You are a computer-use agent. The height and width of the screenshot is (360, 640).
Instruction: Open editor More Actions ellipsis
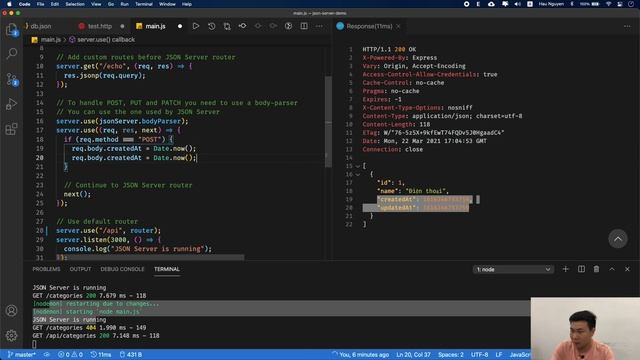319,26
